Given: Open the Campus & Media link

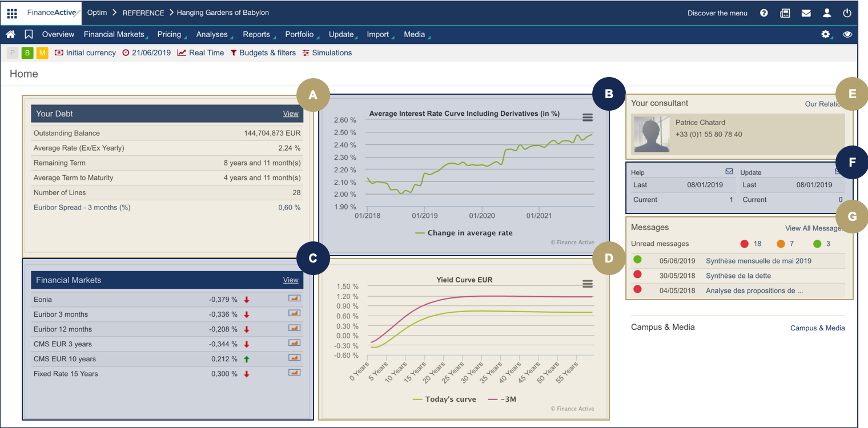Looking at the screenshot, I should click(x=817, y=328).
